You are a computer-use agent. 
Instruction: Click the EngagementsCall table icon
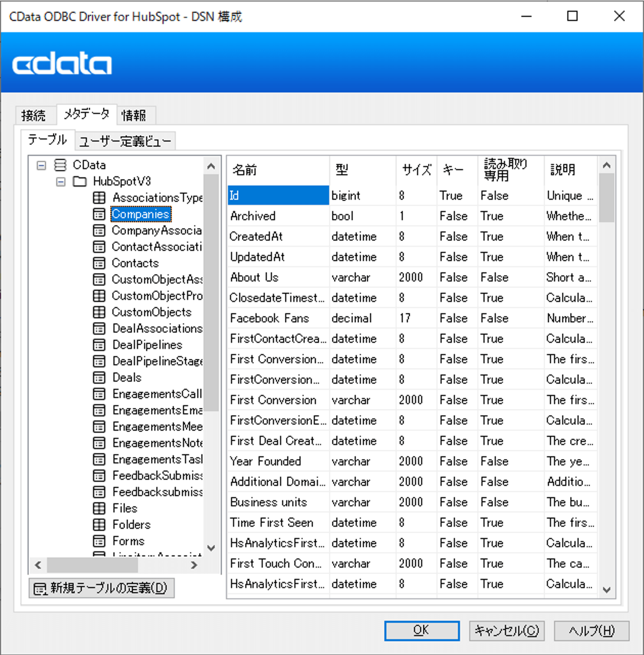click(99, 394)
